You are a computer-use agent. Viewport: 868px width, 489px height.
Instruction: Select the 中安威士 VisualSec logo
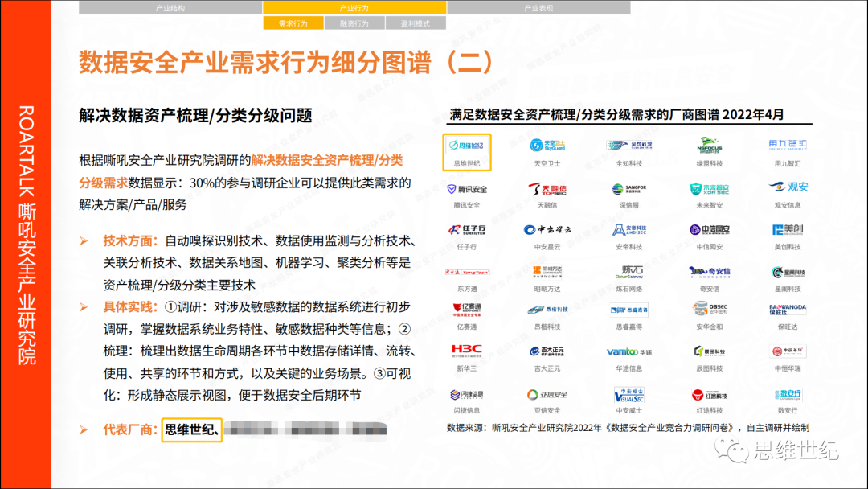click(628, 394)
